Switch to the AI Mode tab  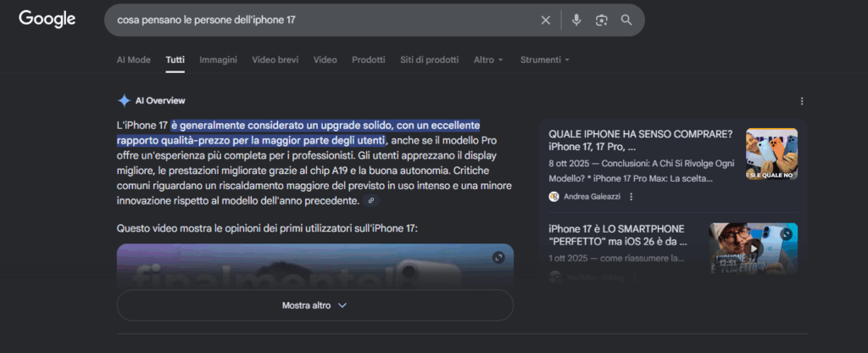[x=133, y=60]
